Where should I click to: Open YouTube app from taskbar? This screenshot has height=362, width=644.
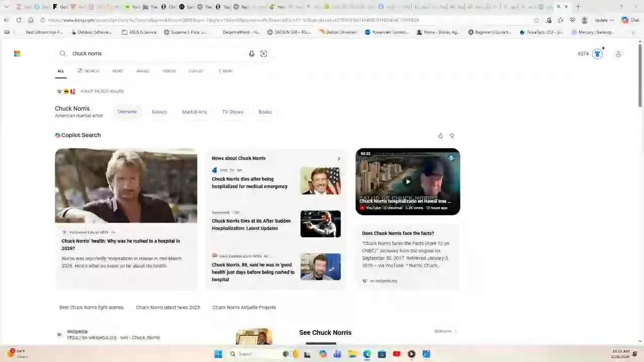click(396, 354)
